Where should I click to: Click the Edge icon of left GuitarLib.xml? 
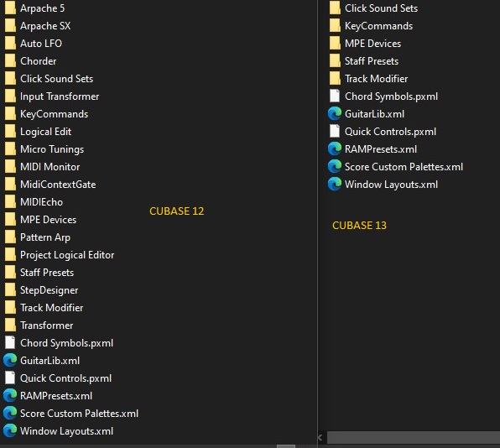[10, 360]
